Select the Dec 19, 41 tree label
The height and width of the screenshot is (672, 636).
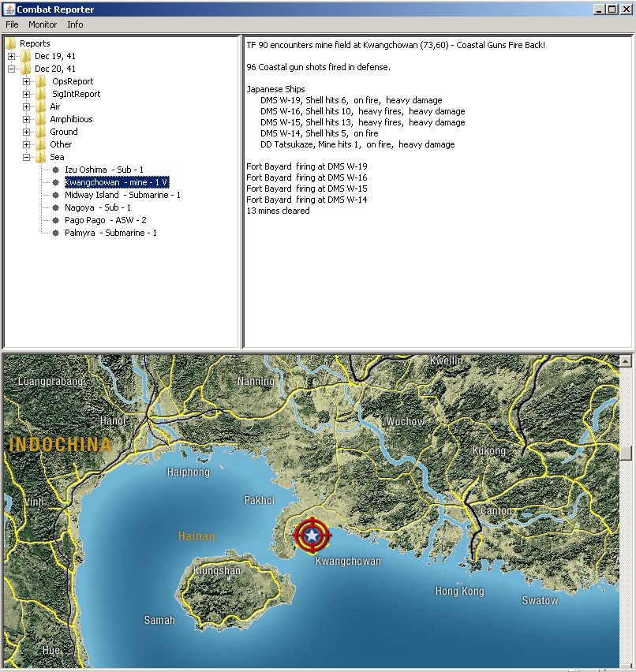(x=55, y=56)
